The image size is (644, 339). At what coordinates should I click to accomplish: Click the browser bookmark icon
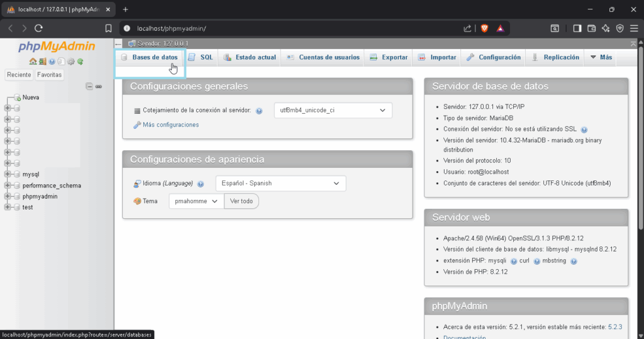point(108,28)
